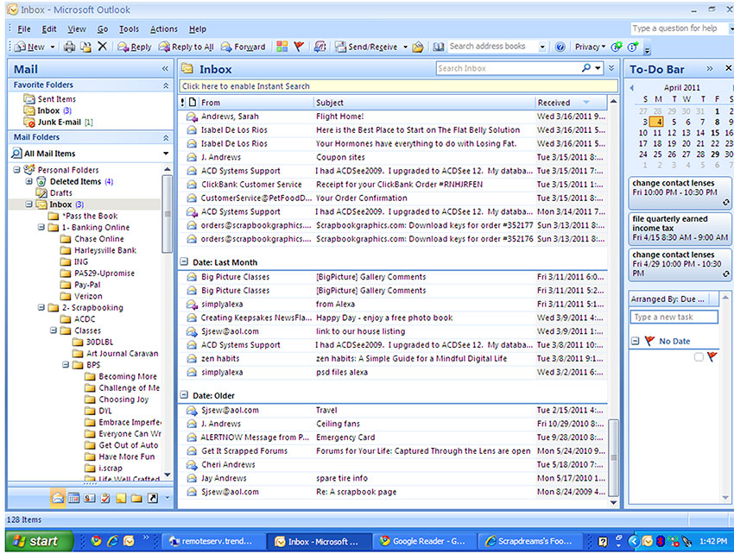Collapse the 2- Scrapbooking folder

[41, 307]
